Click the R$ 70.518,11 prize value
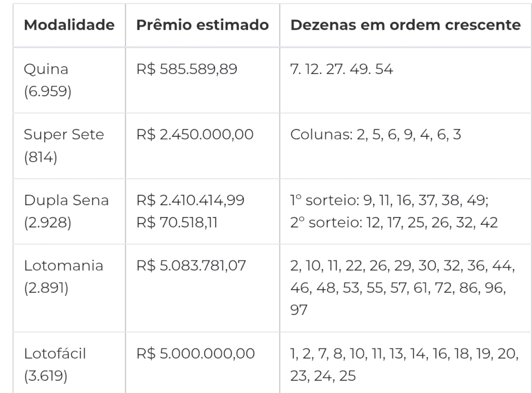Image resolution: width=532 pixels, height=393 pixels. tap(178, 222)
